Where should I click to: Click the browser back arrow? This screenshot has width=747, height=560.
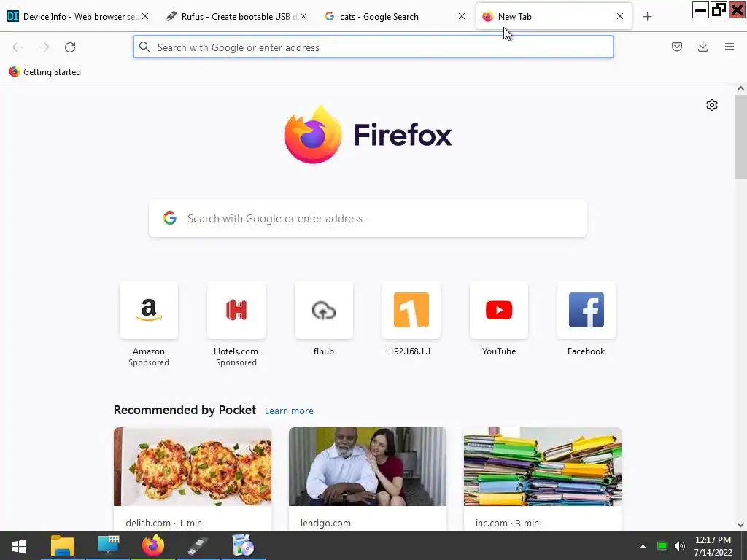(x=18, y=47)
